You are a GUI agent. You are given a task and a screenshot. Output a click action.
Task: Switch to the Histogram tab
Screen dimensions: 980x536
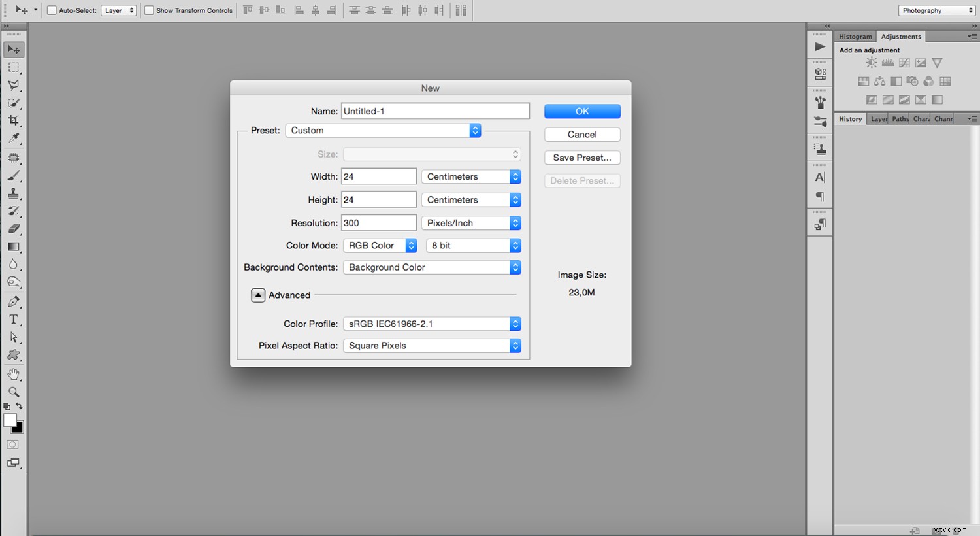click(x=855, y=36)
